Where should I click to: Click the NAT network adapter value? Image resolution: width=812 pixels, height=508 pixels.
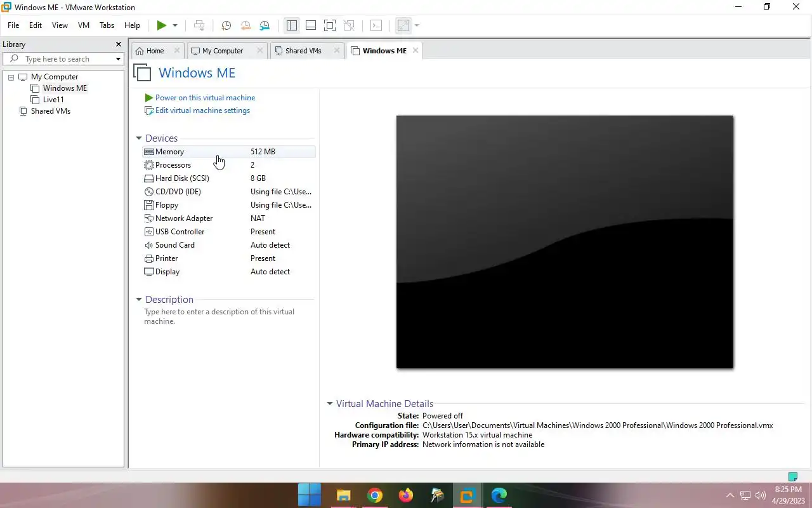pos(258,218)
